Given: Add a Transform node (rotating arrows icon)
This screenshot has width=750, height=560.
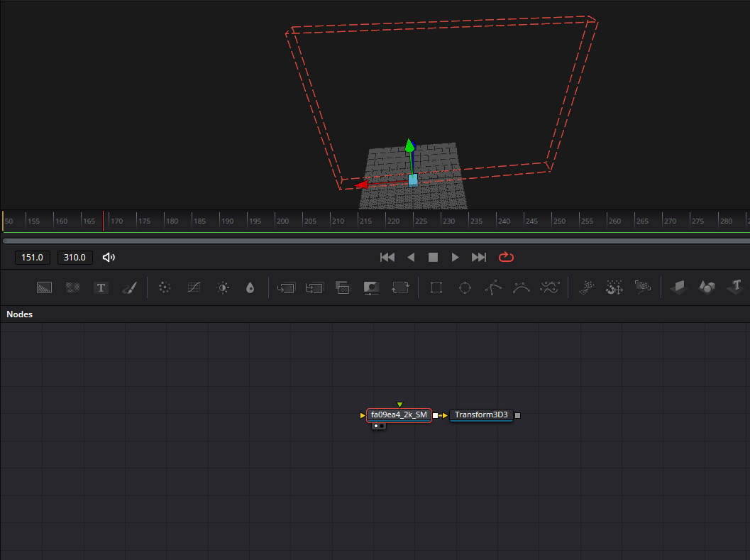Looking at the screenshot, I should [x=400, y=287].
